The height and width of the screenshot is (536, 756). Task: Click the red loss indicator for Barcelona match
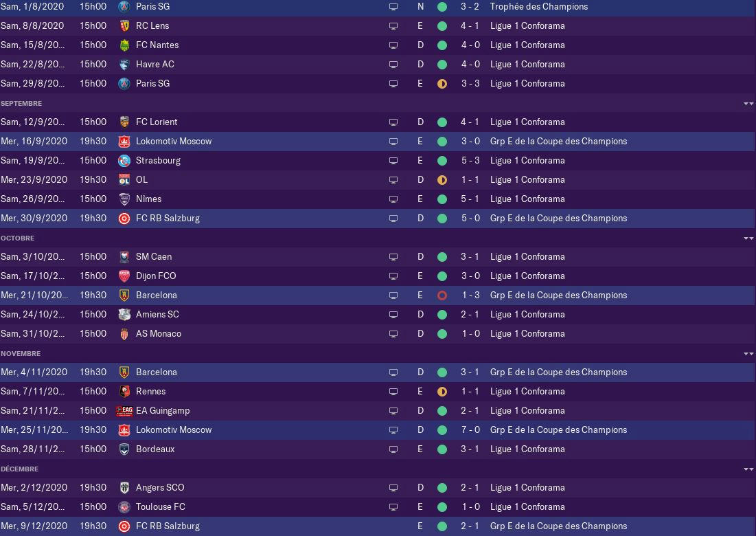tap(442, 295)
